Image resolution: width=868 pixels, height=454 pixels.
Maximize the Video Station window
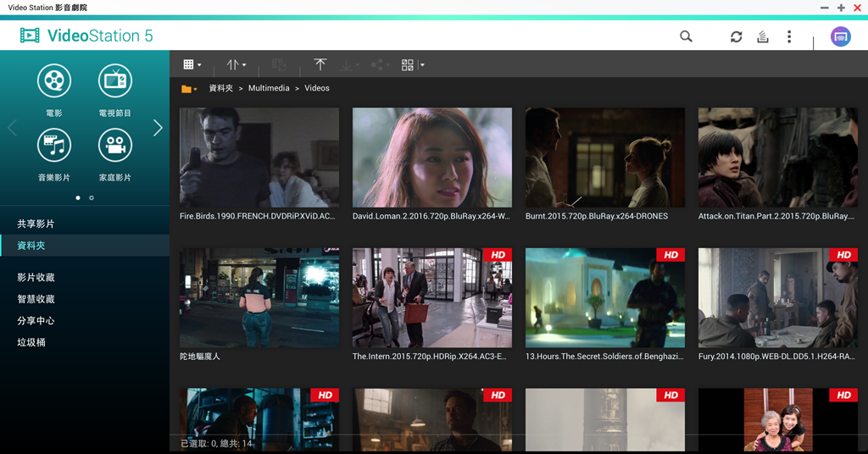[x=841, y=8]
